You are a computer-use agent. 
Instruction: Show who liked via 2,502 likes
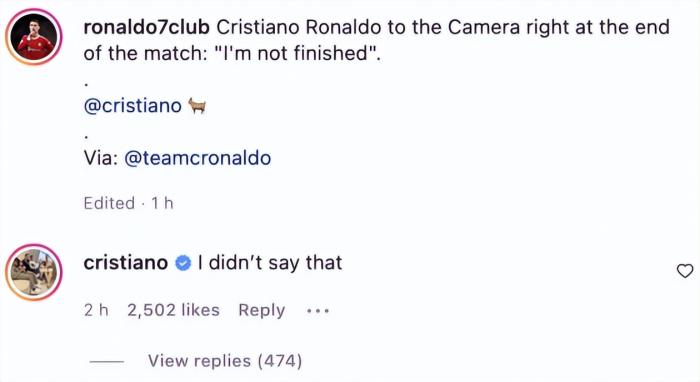(173, 310)
